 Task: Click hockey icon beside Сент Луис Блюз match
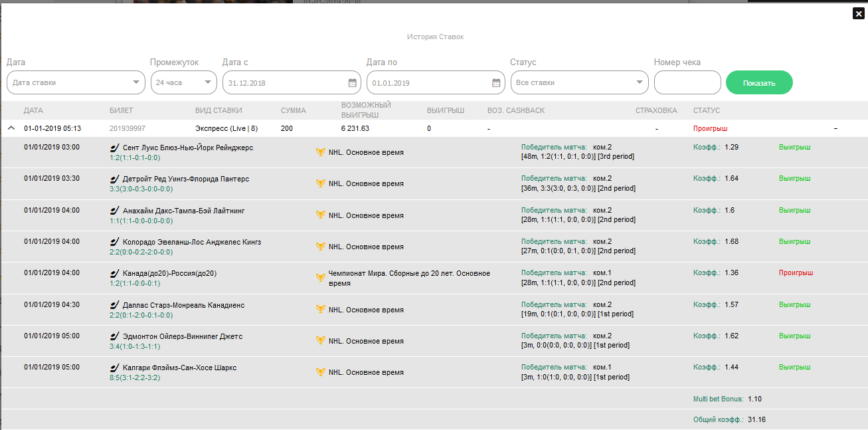pos(114,148)
